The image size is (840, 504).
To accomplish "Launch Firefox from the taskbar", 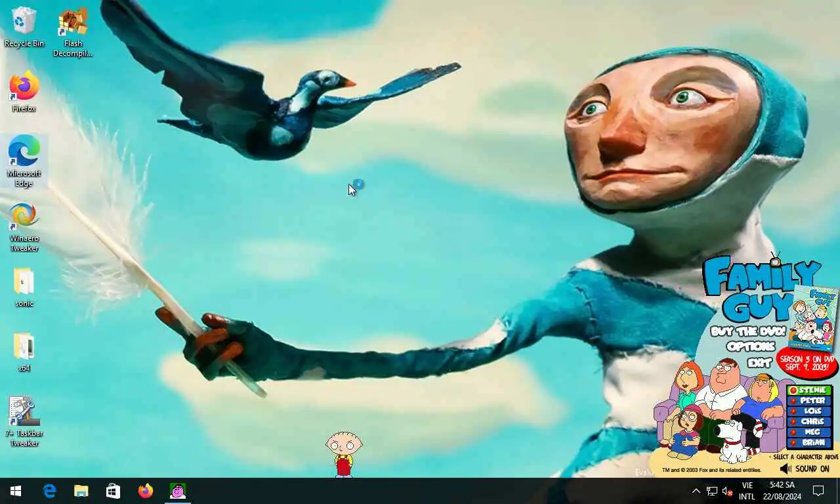I will (x=145, y=491).
